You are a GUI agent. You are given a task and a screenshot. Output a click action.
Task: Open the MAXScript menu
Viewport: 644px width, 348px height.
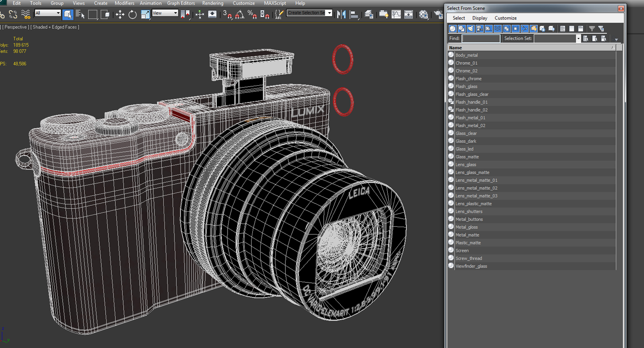275,3
